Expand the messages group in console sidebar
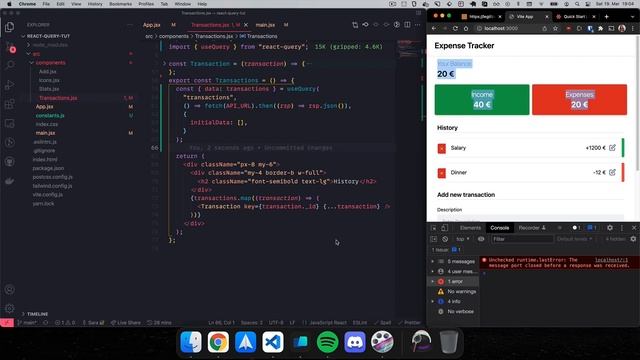 coord(433,261)
